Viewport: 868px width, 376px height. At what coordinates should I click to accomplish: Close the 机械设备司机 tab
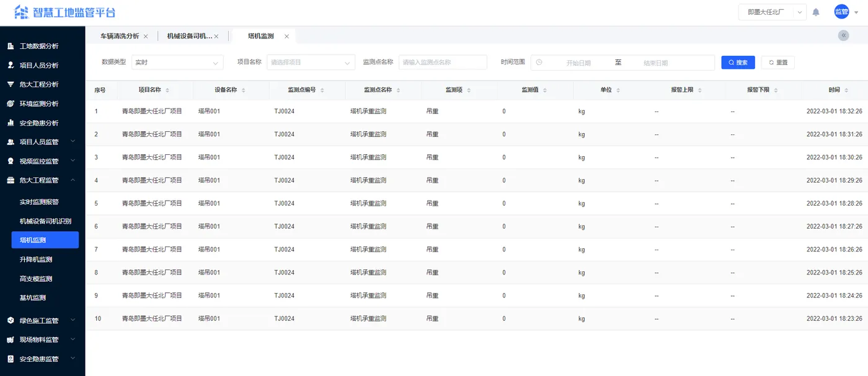[216, 37]
